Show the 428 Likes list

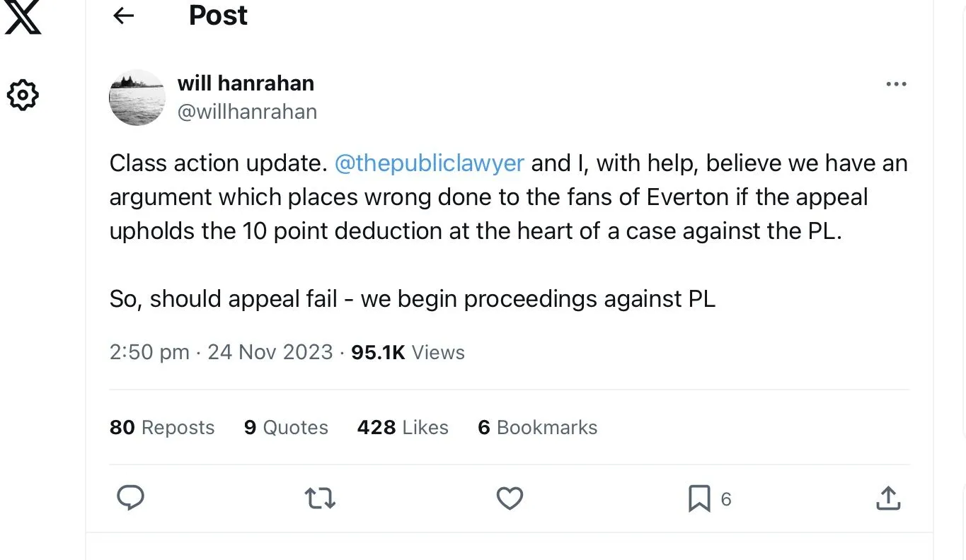point(403,428)
